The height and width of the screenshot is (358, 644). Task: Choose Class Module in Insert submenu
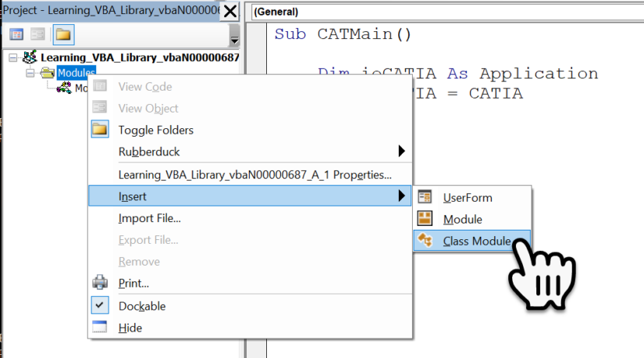click(x=476, y=242)
